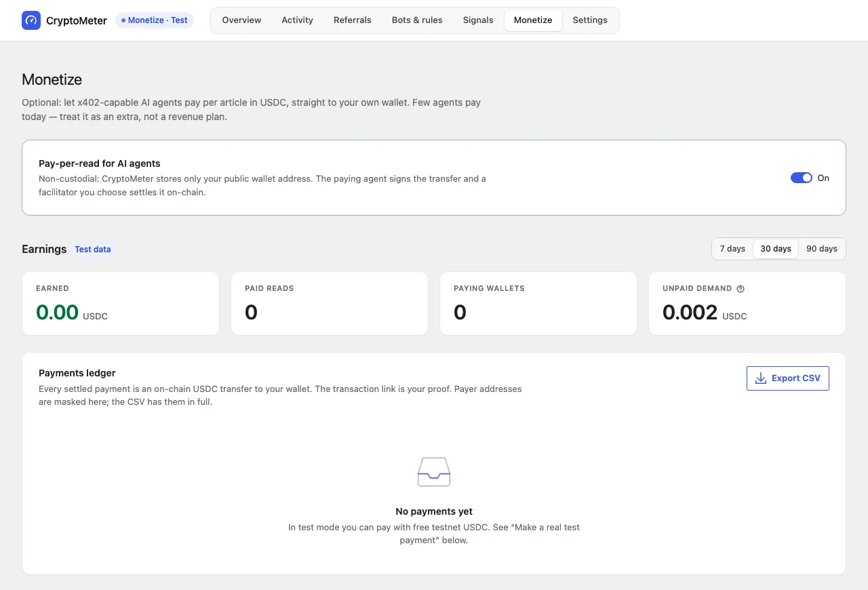Turn off Pay-per-read for AI agents
868x590 pixels.
pyautogui.click(x=802, y=178)
